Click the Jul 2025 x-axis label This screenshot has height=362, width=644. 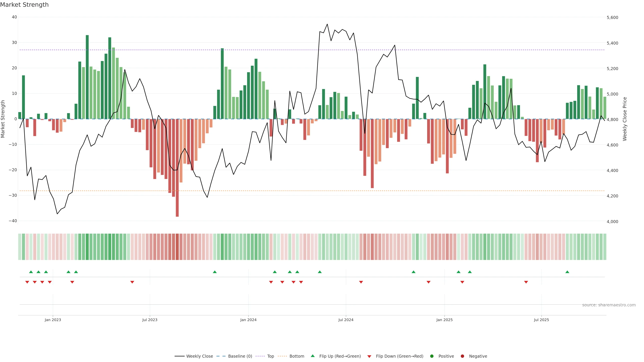click(x=541, y=320)
